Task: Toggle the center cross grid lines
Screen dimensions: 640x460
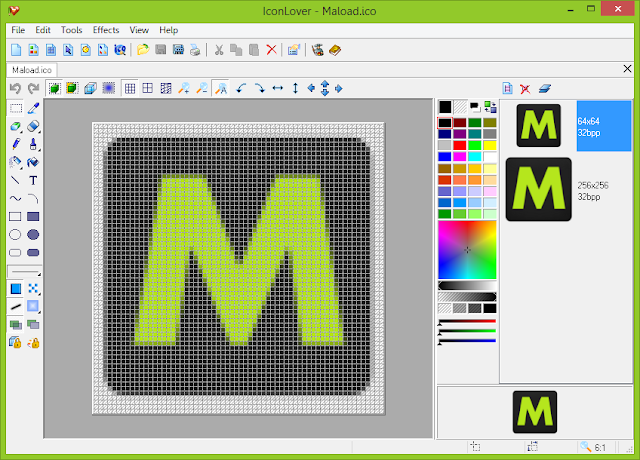Action: click(x=148, y=88)
